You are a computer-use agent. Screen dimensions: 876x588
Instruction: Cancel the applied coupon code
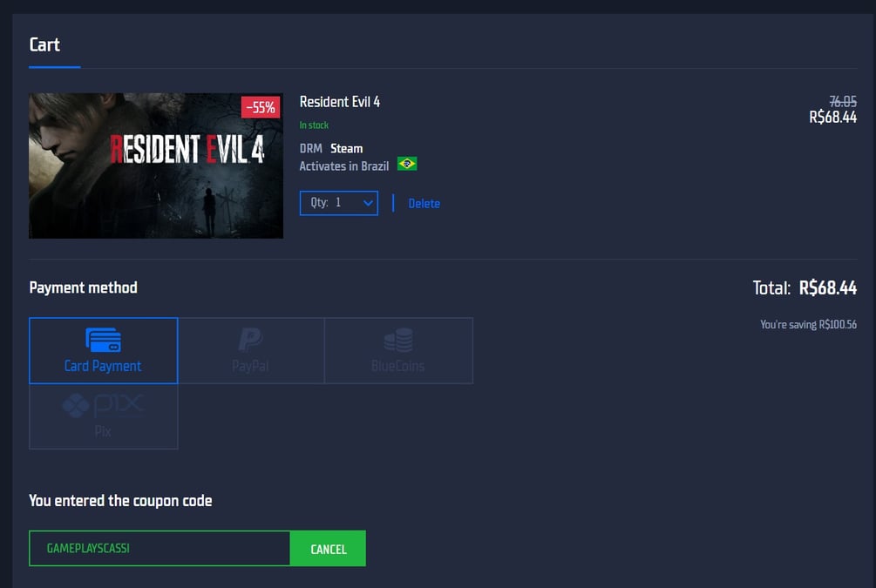pos(328,548)
